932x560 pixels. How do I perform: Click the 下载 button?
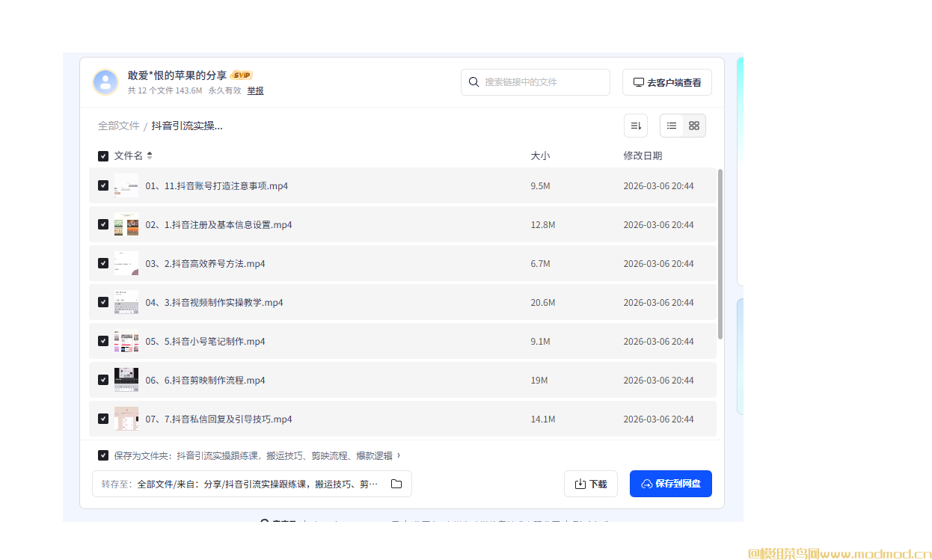(590, 484)
